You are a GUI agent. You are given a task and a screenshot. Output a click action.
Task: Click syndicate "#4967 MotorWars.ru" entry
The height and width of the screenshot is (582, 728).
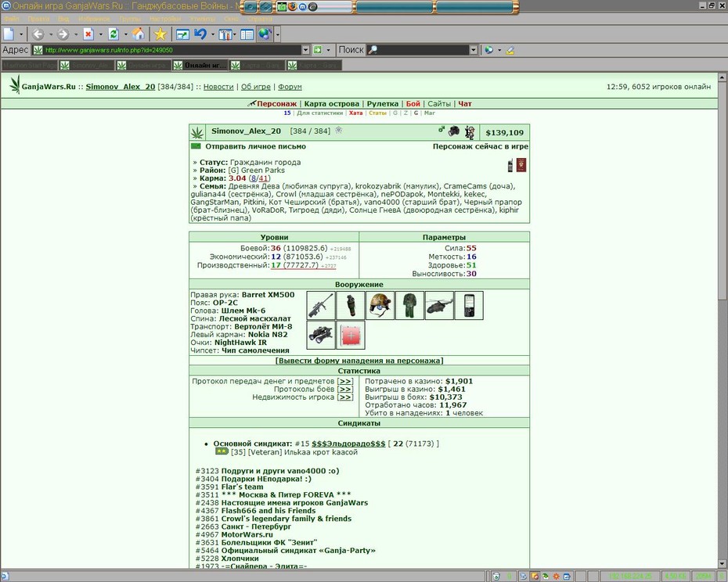coord(234,534)
